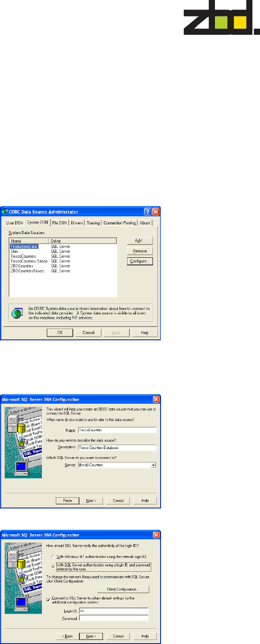Click the ODBC globe title bar icon
This screenshot has height=644, width=260.
tap(5, 211)
